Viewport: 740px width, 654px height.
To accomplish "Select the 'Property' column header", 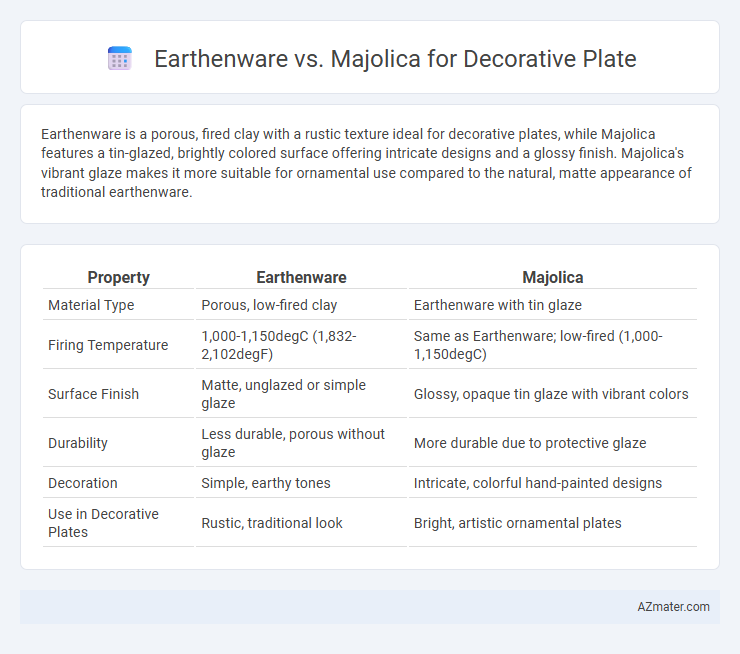I will (118, 277).
